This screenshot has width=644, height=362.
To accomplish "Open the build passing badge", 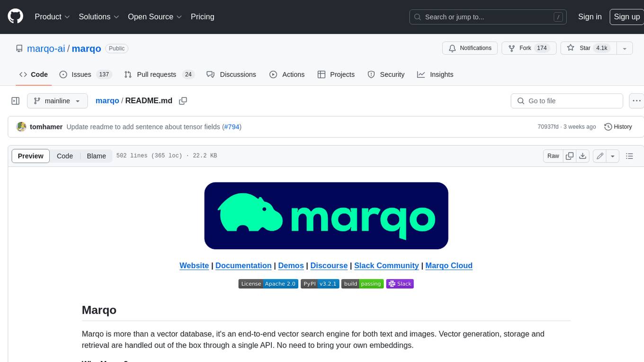I will pos(362,284).
